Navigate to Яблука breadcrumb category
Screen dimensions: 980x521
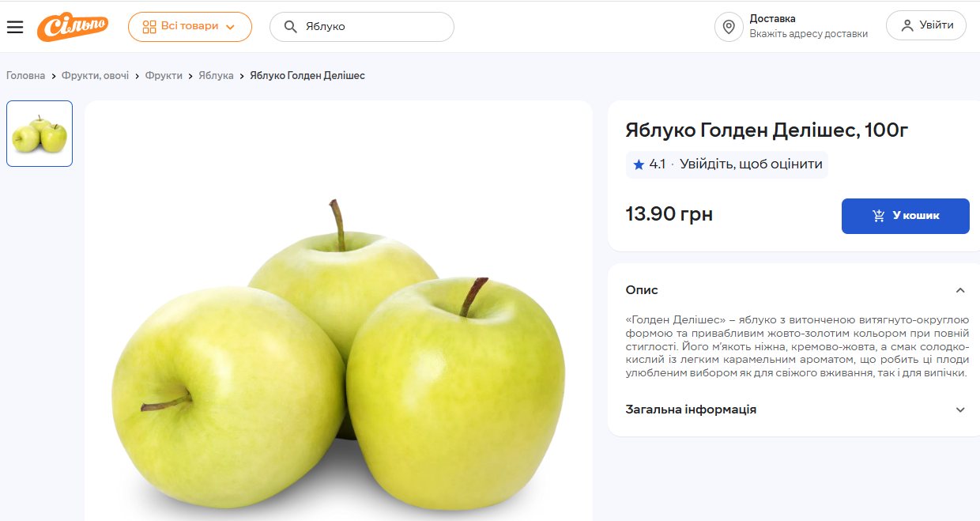tap(216, 76)
